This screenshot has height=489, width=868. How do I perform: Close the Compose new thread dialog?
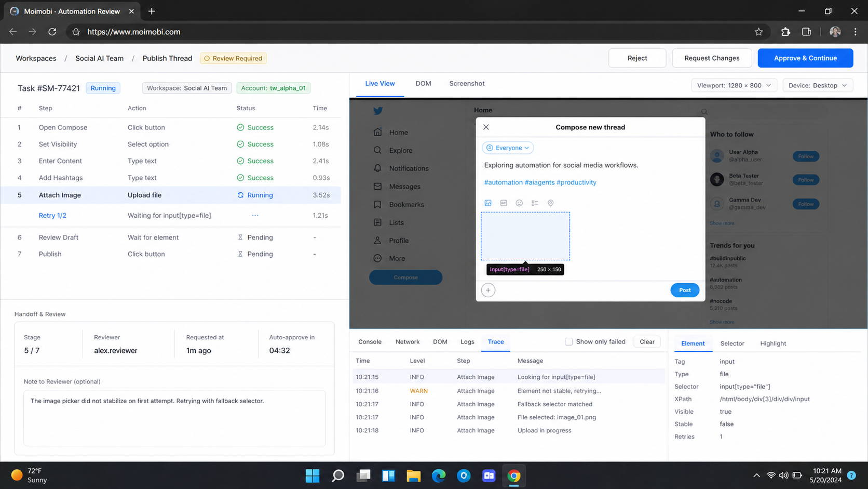click(x=486, y=127)
